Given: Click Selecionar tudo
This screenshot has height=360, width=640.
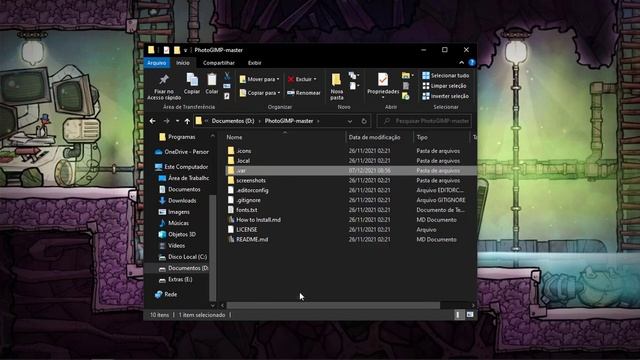Looking at the screenshot, I should (445, 76).
